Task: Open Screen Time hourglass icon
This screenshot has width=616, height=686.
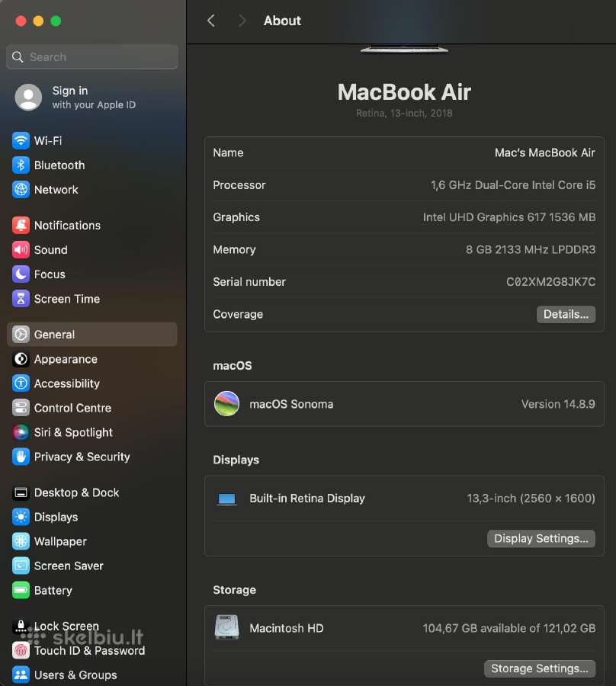Action: click(21, 299)
